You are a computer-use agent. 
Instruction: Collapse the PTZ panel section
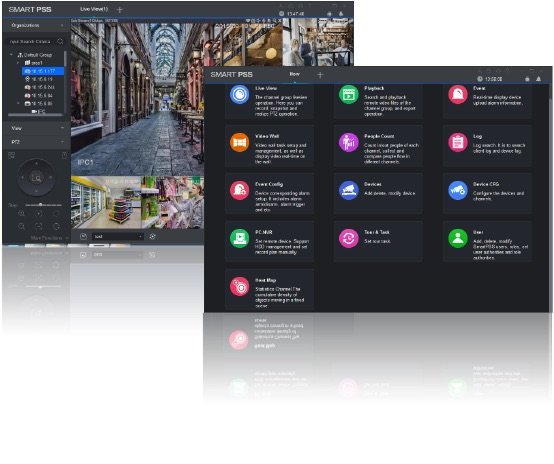37,142
